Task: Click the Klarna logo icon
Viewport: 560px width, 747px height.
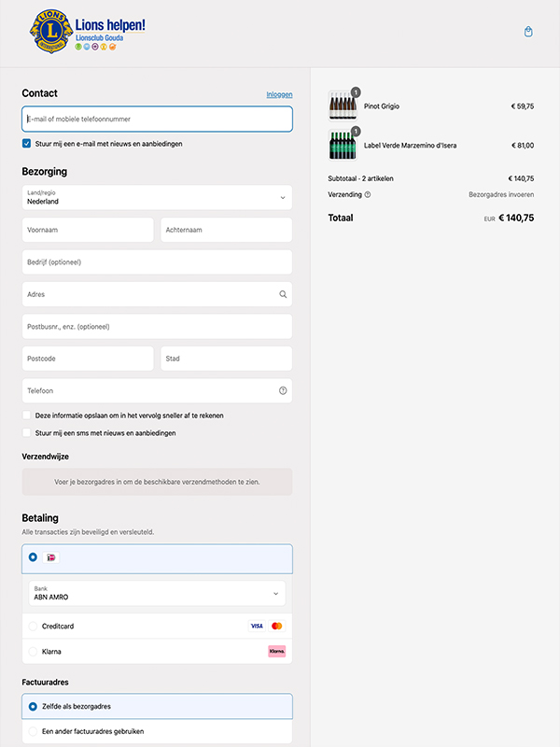Action: click(x=276, y=651)
